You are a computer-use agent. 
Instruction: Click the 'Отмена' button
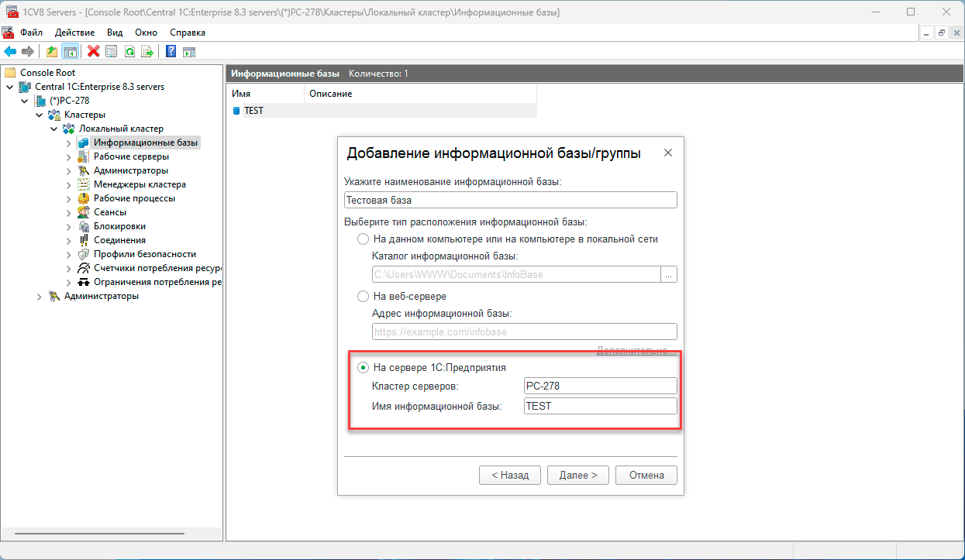[x=646, y=475]
